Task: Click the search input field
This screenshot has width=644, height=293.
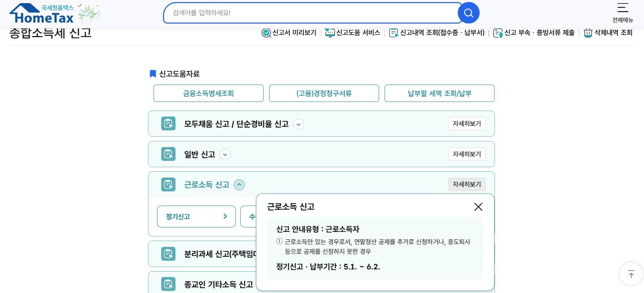Action: click(x=312, y=13)
